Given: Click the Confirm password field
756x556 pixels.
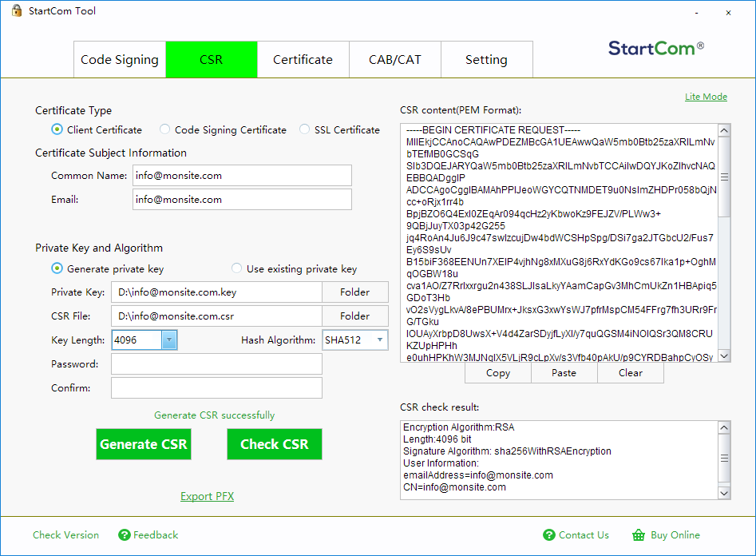Looking at the screenshot, I should click(x=216, y=387).
